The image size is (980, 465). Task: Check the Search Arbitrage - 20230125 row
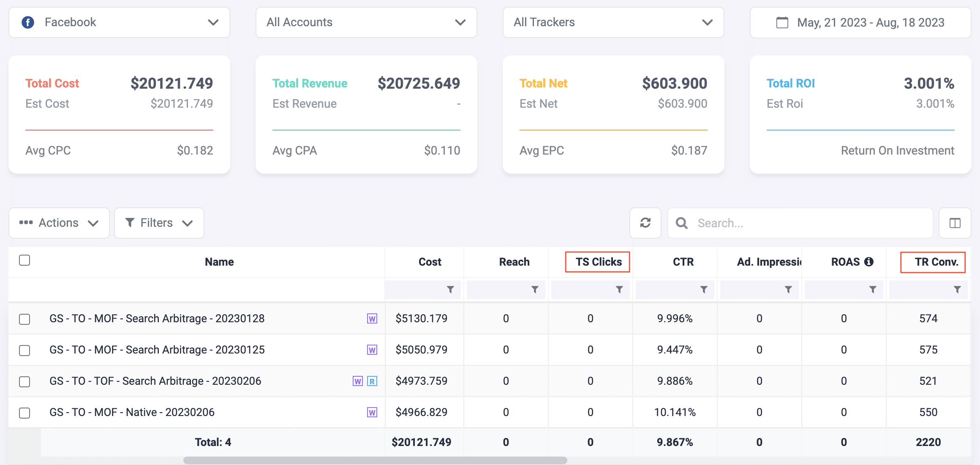pyautogui.click(x=24, y=350)
